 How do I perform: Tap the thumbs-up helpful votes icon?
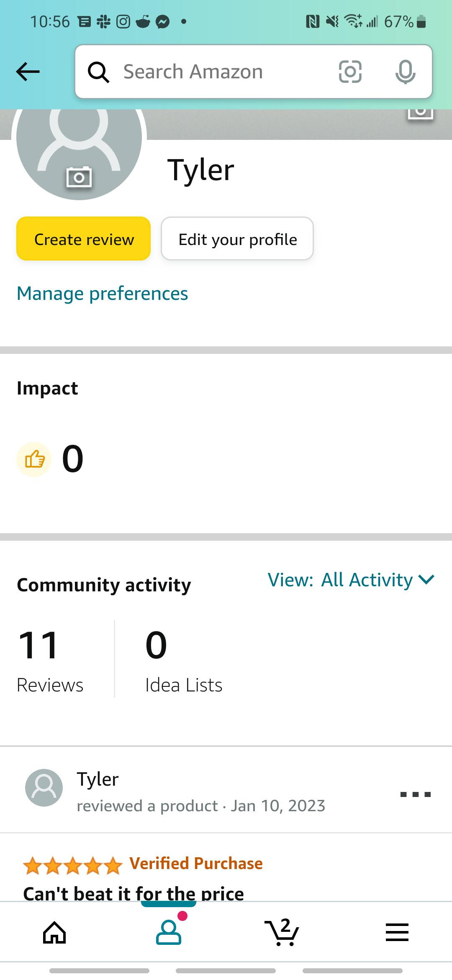click(x=34, y=459)
